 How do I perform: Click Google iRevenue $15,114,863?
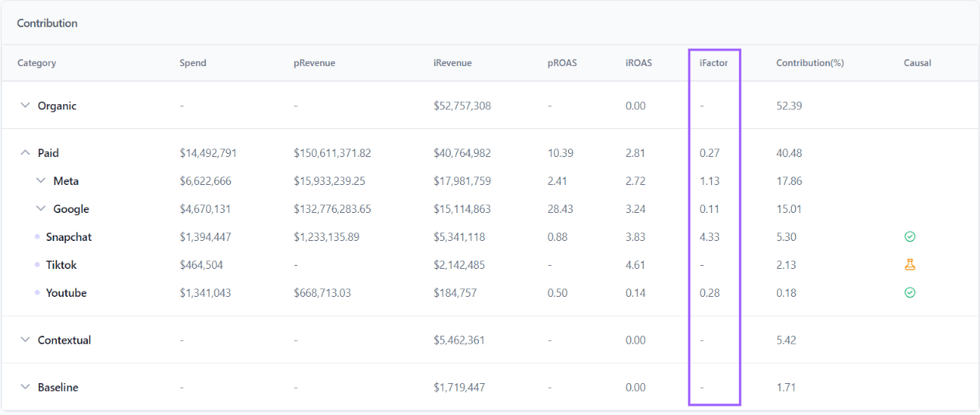coord(462,209)
